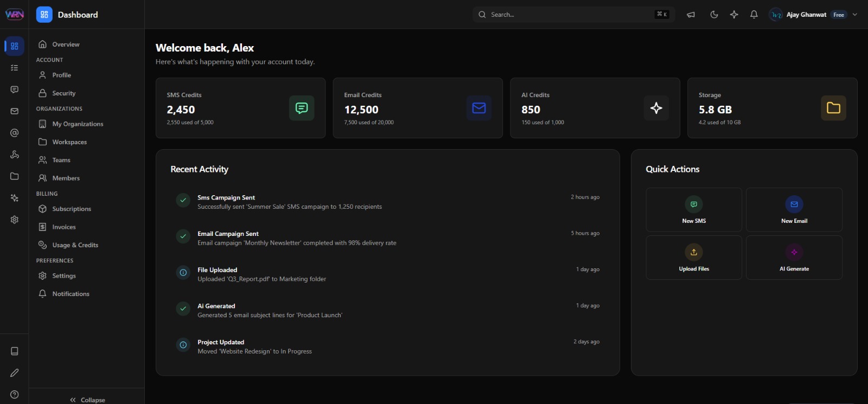This screenshot has width=868, height=404.
Task: Open the notifications bell in header
Action: [x=754, y=15]
